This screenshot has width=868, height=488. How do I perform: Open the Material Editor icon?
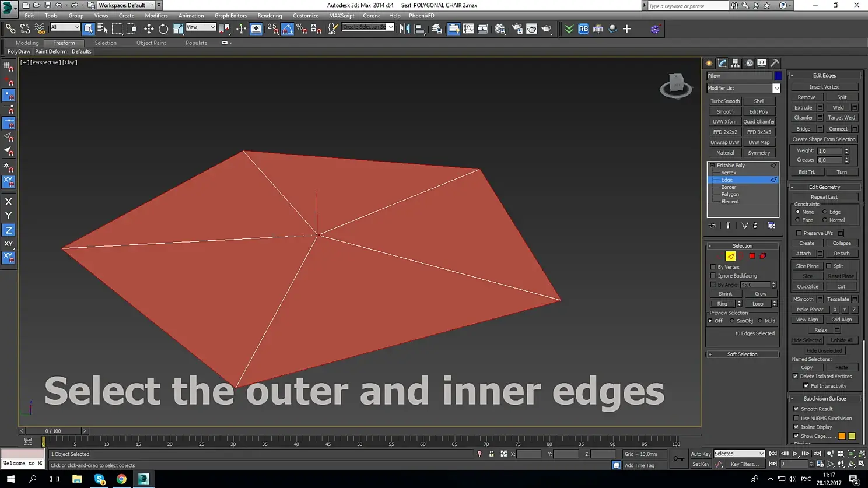tap(500, 29)
